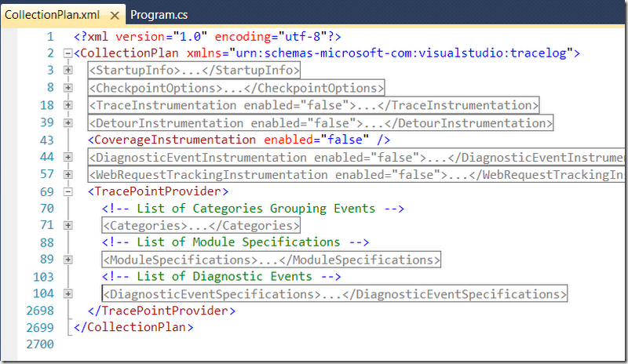Image resolution: width=628 pixels, height=364 pixels.
Task: Click line number 2698 in margin
Action: [40, 311]
